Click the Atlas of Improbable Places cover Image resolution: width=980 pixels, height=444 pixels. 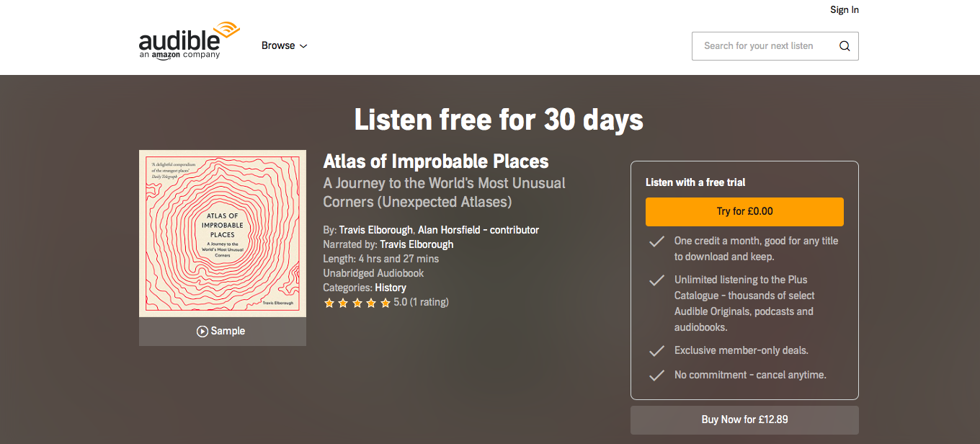click(222, 233)
